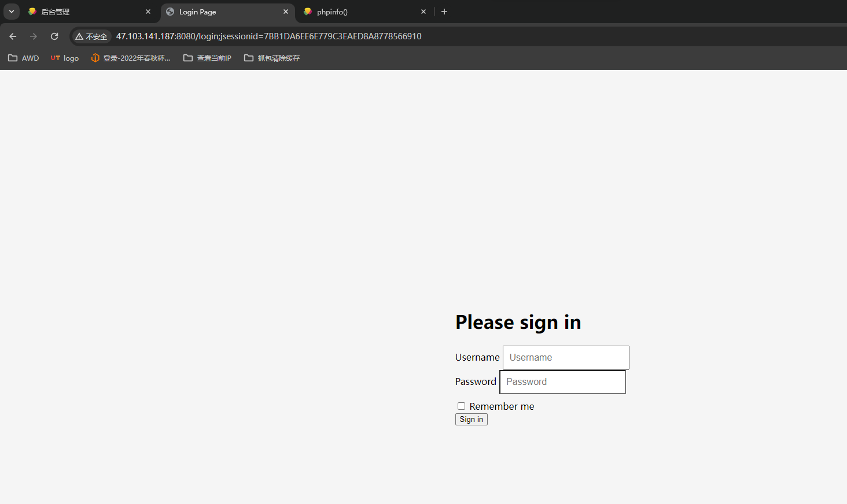Expand the tab search dropdown arrow

pos(12,12)
